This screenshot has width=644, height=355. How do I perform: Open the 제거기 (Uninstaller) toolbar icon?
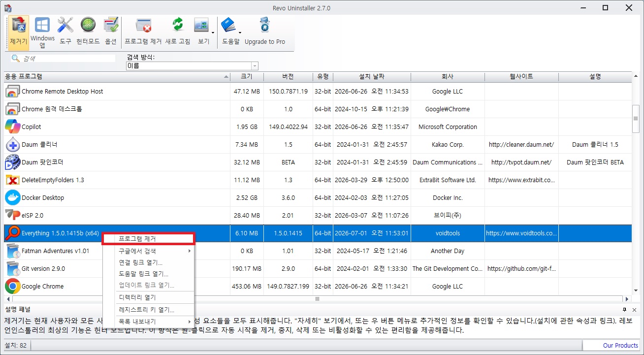click(x=19, y=32)
